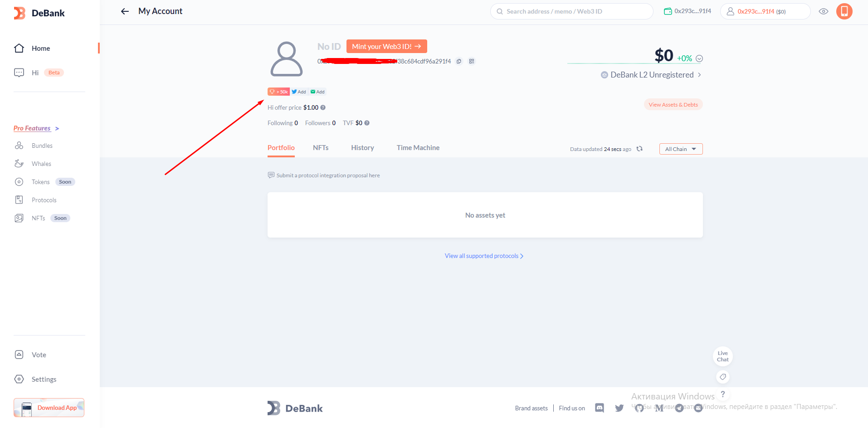Viewport: 868px width, 428px height.
Task: Click the tag icon floating button
Action: [x=723, y=377]
